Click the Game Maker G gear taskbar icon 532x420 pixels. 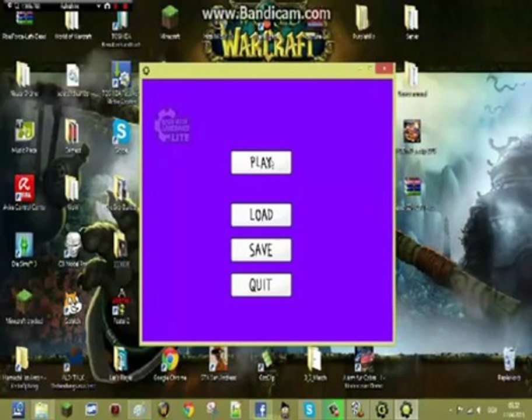click(x=381, y=410)
